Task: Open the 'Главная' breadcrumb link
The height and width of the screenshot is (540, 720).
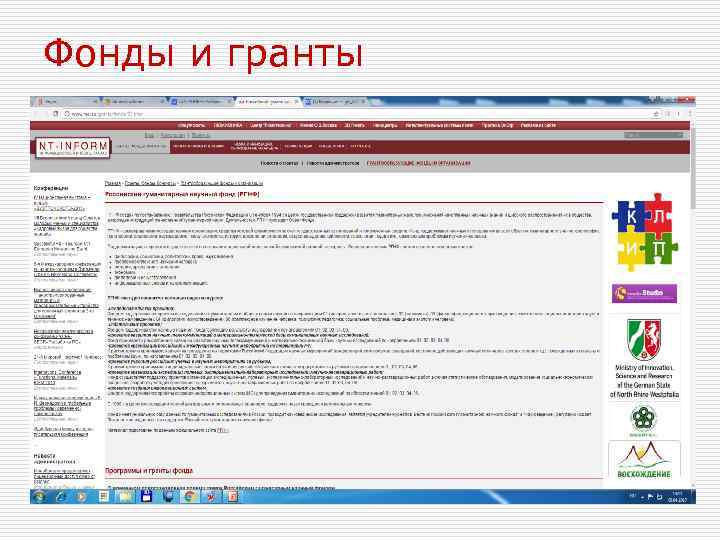Action: point(113,184)
